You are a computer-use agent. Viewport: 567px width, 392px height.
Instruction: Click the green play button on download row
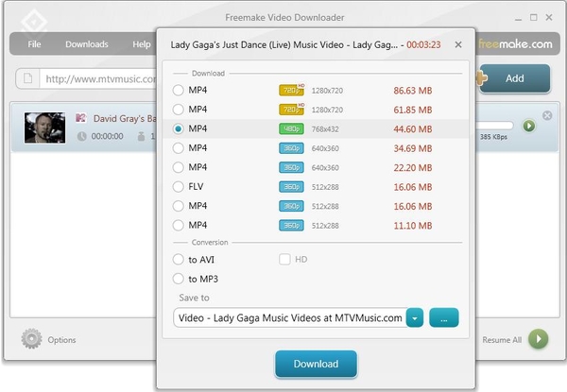[528, 125]
